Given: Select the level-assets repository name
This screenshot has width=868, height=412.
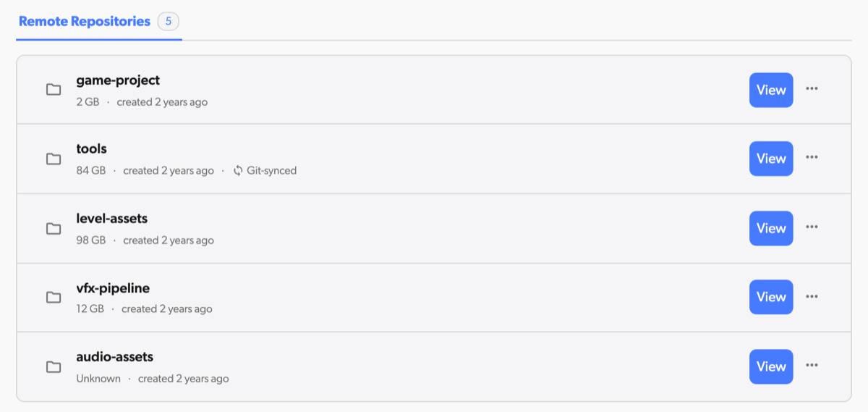Looking at the screenshot, I should coord(111,218).
